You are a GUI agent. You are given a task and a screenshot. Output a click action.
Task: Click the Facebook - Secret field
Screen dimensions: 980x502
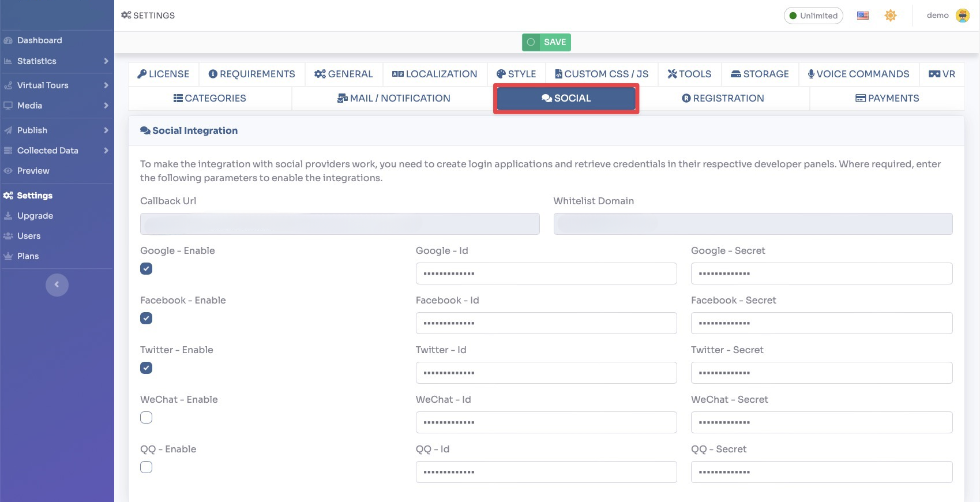click(x=822, y=323)
